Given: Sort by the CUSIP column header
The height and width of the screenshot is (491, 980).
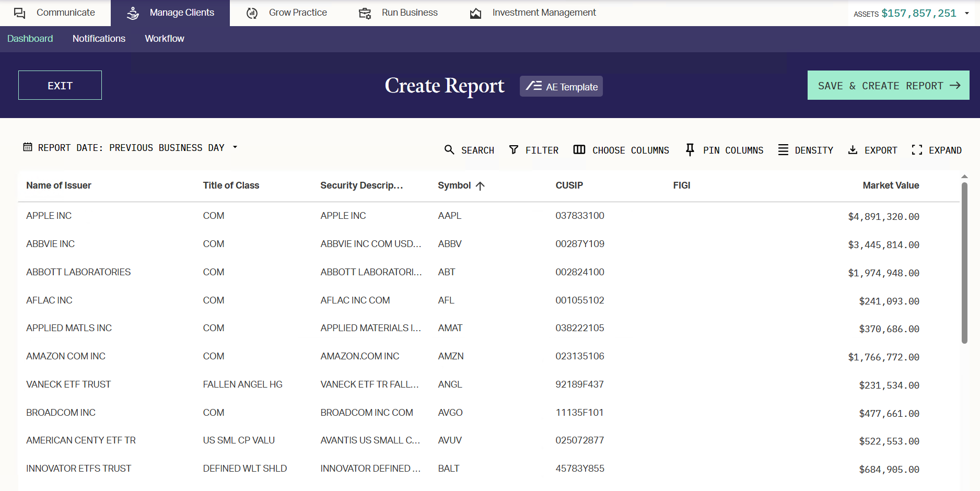Looking at the screenshot, I should pos(569,185).
